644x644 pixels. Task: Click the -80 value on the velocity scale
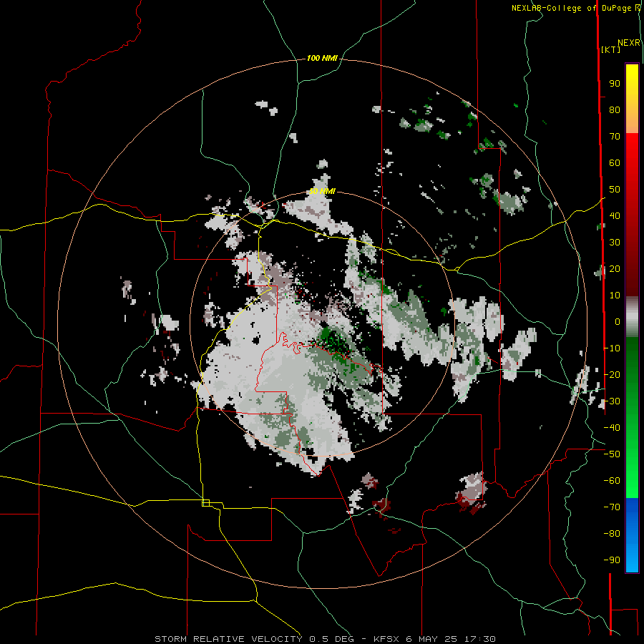pos(612,534)
